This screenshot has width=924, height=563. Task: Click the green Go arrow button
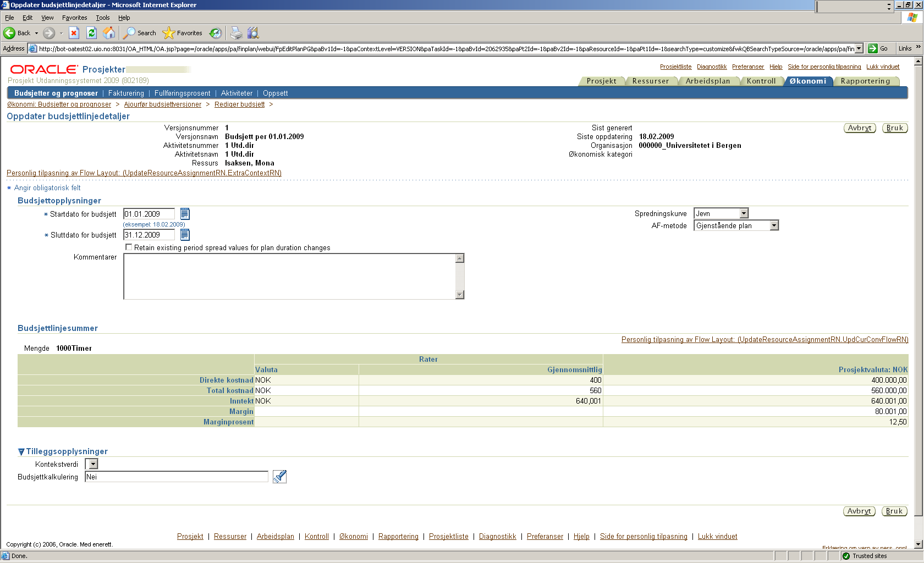[x=873, y=48]
